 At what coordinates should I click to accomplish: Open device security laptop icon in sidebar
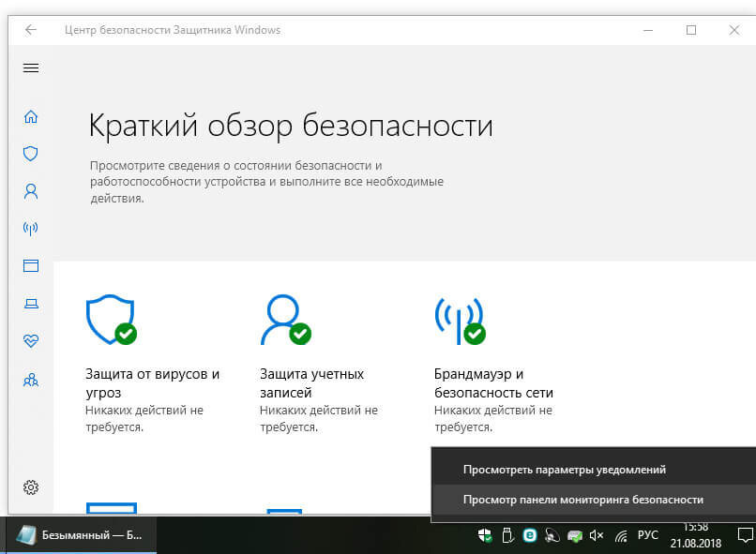click(x=31, y=304)
